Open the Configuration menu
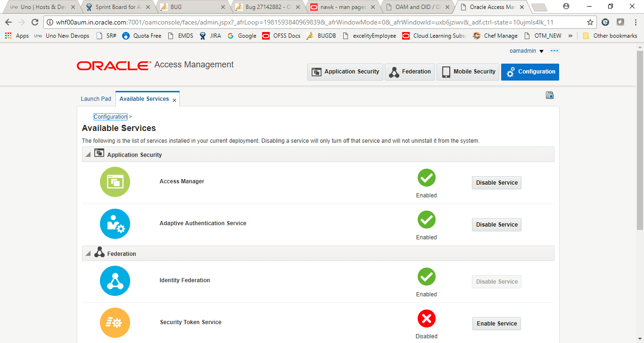The width and height of the screenshot is (644, 343). [x=530, y=72]
